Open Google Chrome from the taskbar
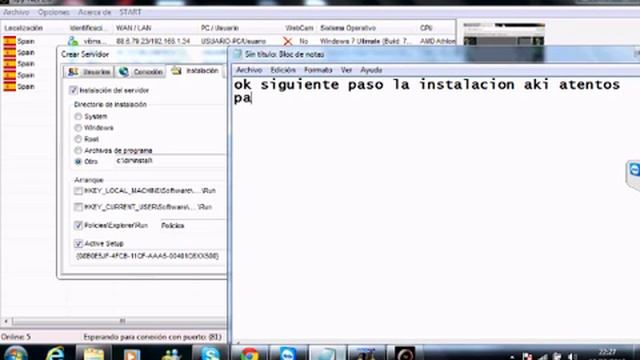 tap(249, 354)
